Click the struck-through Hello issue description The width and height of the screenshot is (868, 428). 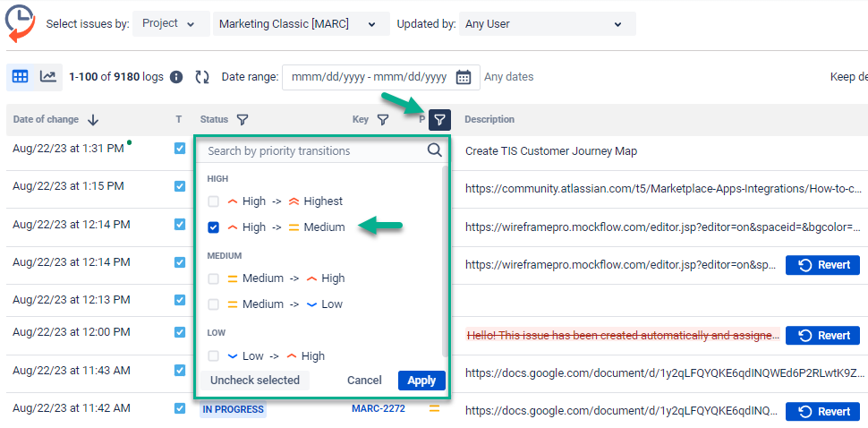623,335
